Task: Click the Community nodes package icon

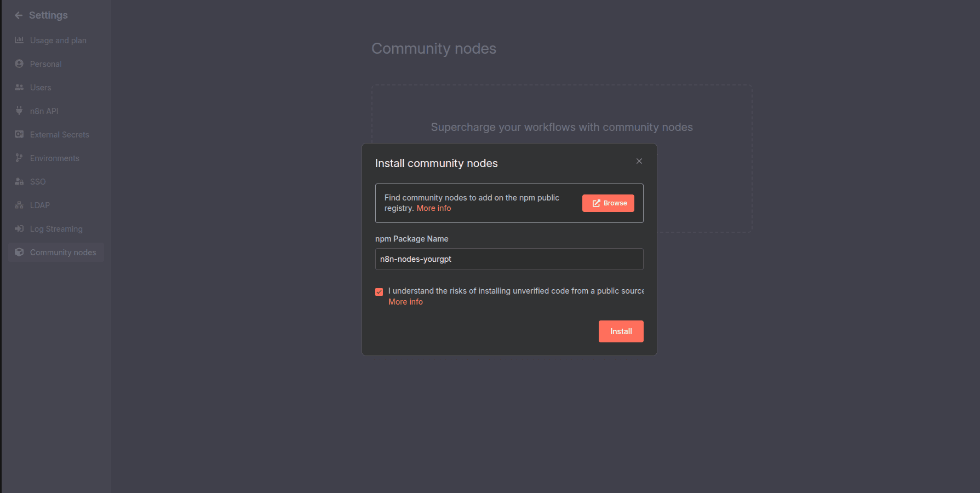Action: point(19,252)
